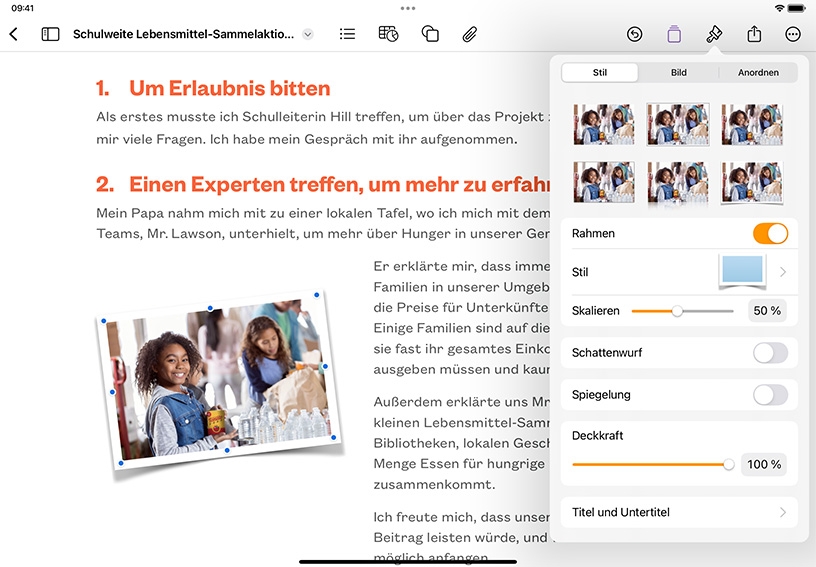This screenshot has width=816, height=567.
Task: Tap the 50 % scale value field
Action: [767, 311]
